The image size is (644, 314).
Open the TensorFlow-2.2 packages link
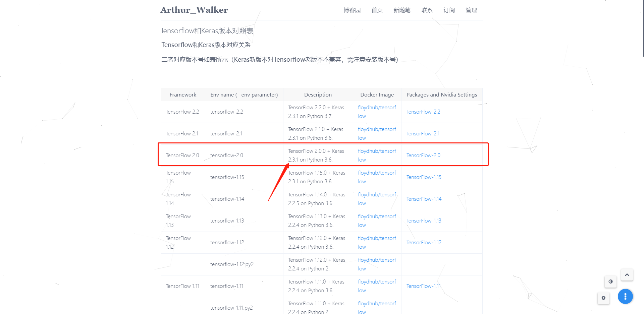pos(423,112)
